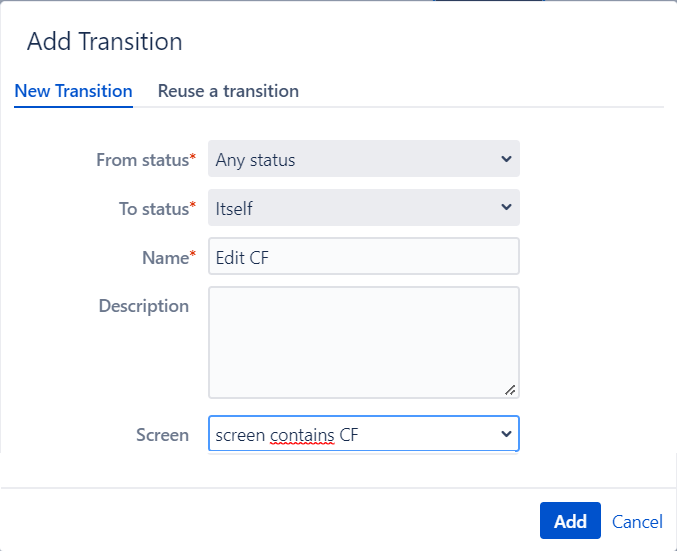
Task: Click the Screen label
Action: pyautogui.click(x=162, y=434)
